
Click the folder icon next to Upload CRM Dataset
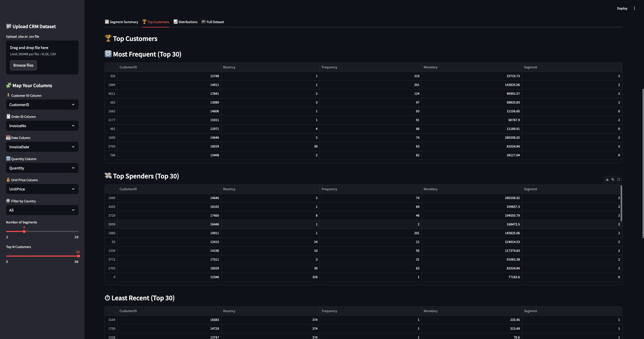(8, 26)
